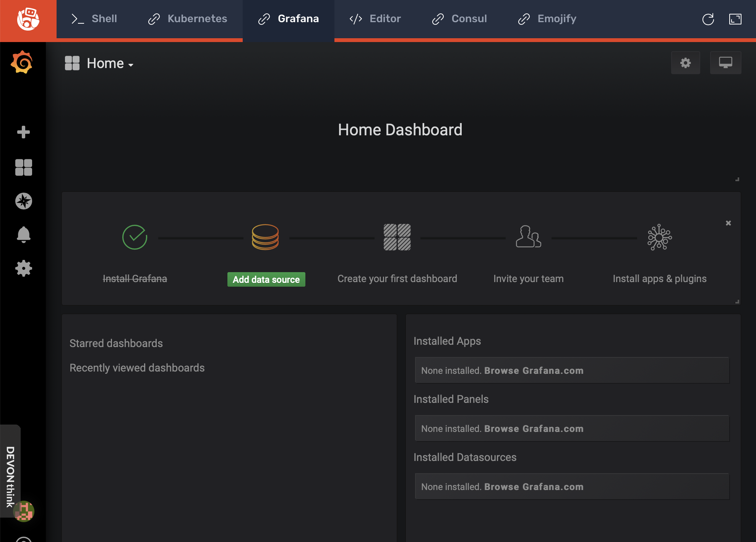Click Invite your team link
Image resolution: width=756 pixels, height=542 pixels.
pyautogui.click(x=528, y=279)
